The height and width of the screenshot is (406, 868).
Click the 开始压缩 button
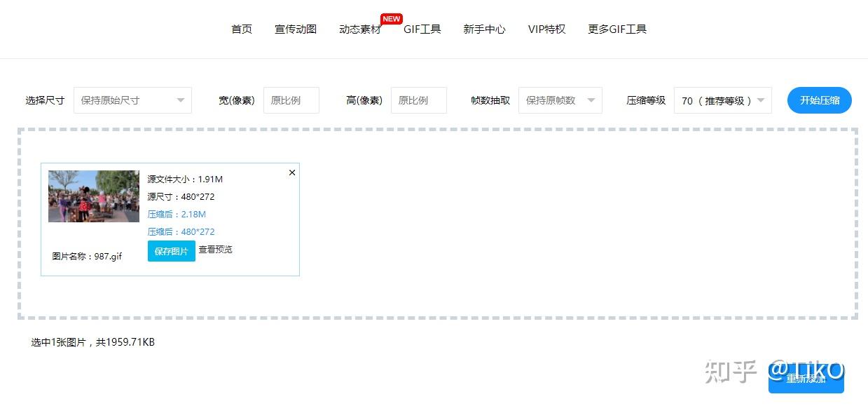818,100
